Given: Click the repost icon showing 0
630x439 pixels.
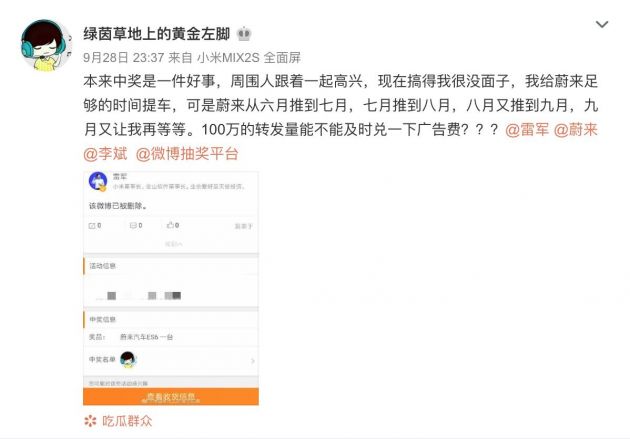Looking at the screenshot, I should coord(94,226).
